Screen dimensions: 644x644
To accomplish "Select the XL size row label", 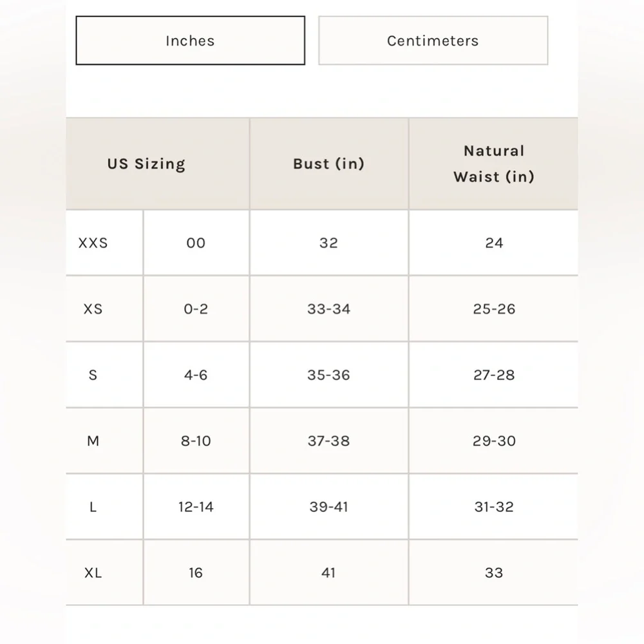I will pyautogui.click(x=93, y=573).
